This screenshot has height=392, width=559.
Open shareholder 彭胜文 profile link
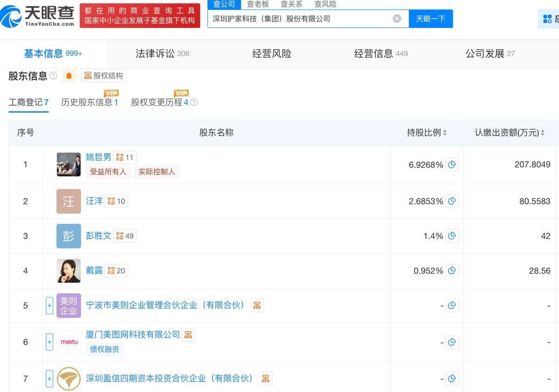(98, 236)
